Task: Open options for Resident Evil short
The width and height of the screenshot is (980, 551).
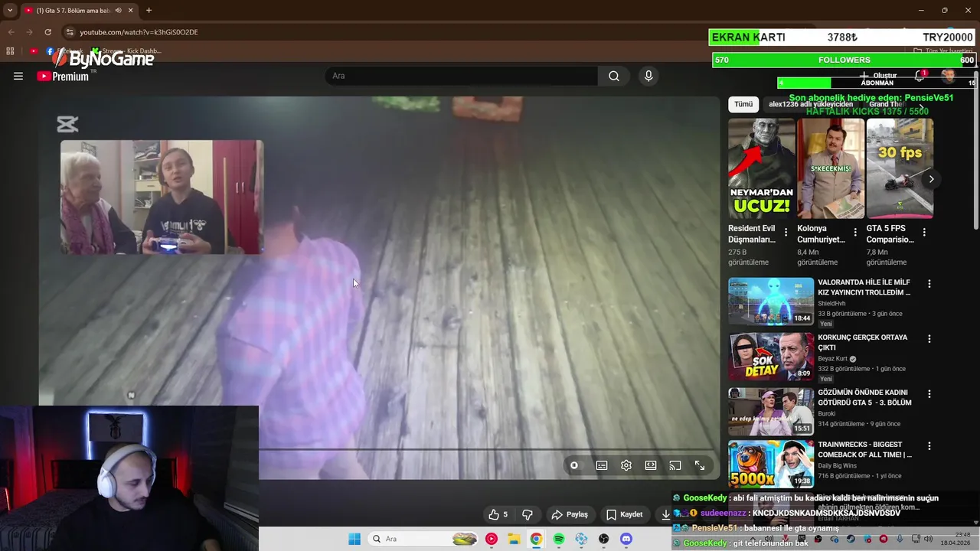Action: [x=786, y=232]
